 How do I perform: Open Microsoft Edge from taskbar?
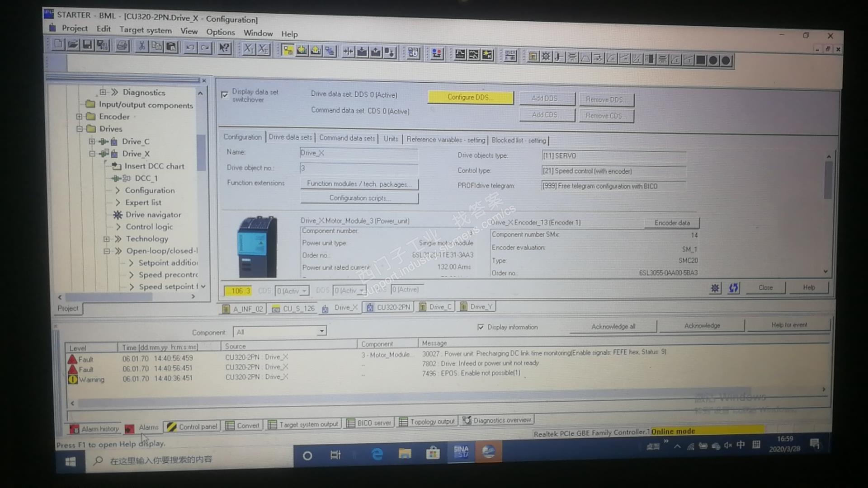377,454
